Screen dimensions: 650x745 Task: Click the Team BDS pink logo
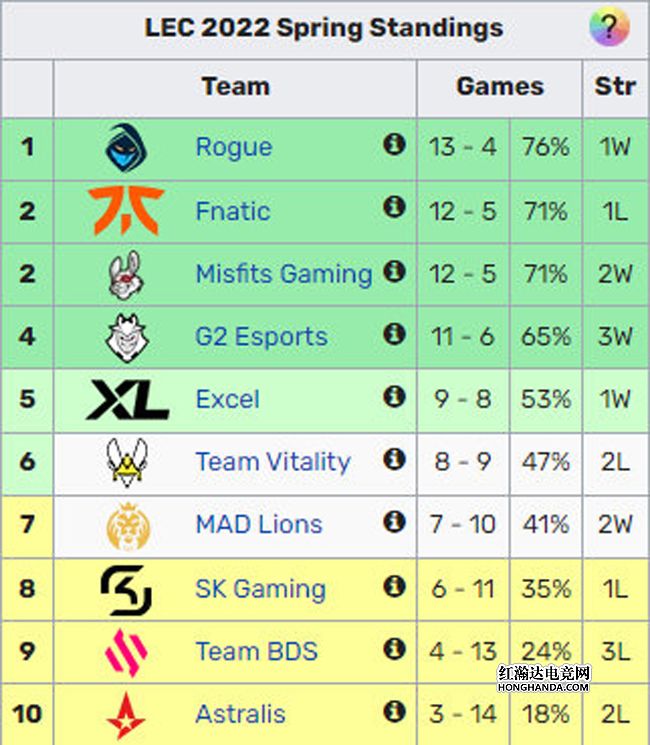pos(127,652)
